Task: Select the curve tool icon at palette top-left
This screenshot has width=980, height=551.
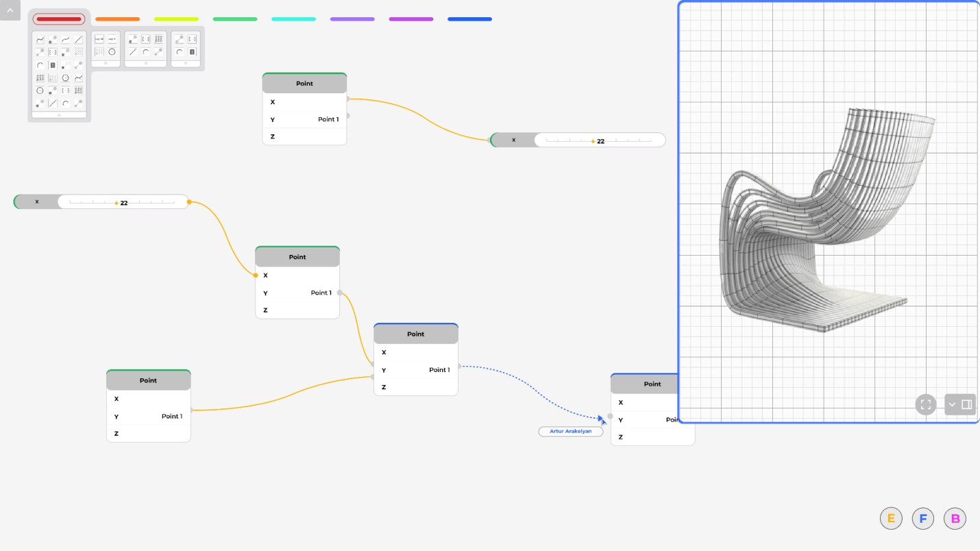Action: pos(40,39)
